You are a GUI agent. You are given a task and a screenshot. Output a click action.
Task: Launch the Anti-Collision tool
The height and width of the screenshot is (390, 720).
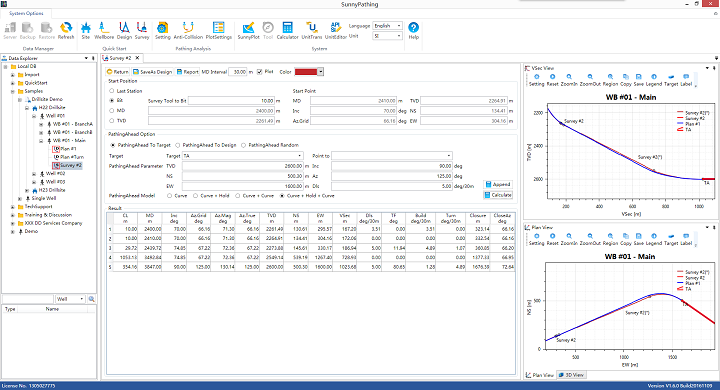pyautogui.click(x=188, y=30)
